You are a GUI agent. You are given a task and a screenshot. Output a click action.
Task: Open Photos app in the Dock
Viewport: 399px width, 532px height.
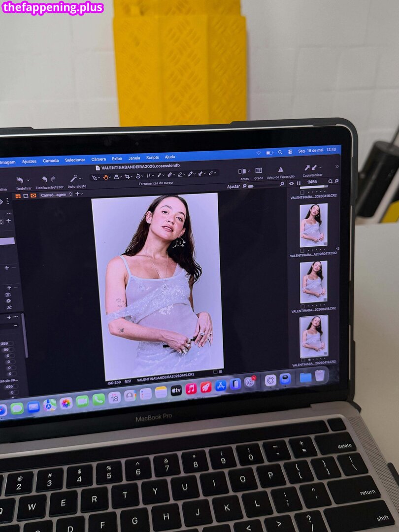tap(66, 403)
